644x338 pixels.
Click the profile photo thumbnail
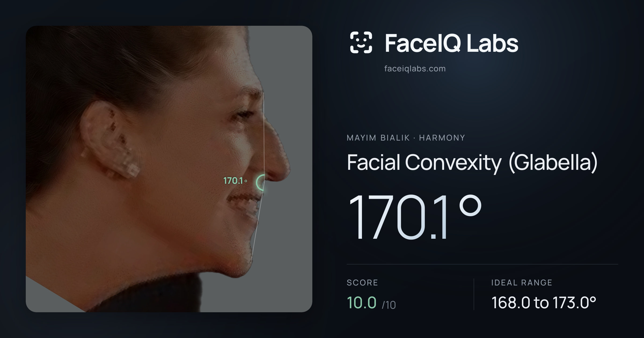(x=169, y=169)
